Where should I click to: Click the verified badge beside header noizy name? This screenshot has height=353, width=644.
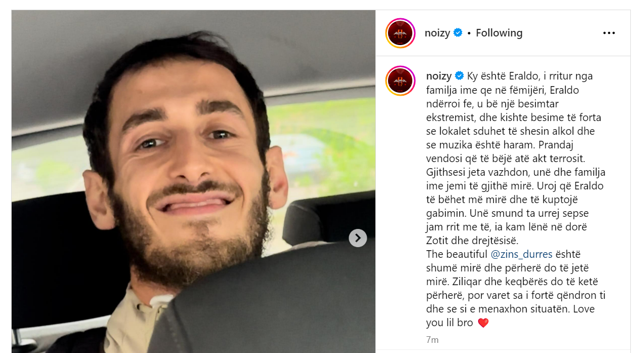(x=458, y=33)
